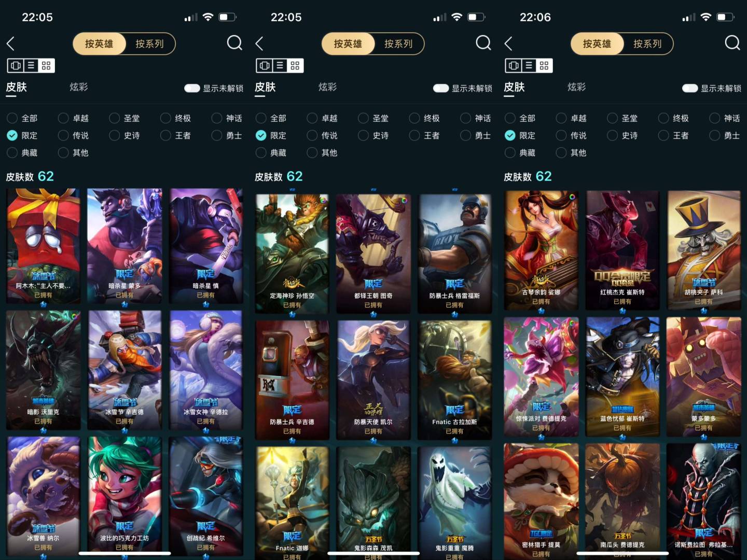Tap the grid view icon in the rightmost screen

tap(544, 65)
